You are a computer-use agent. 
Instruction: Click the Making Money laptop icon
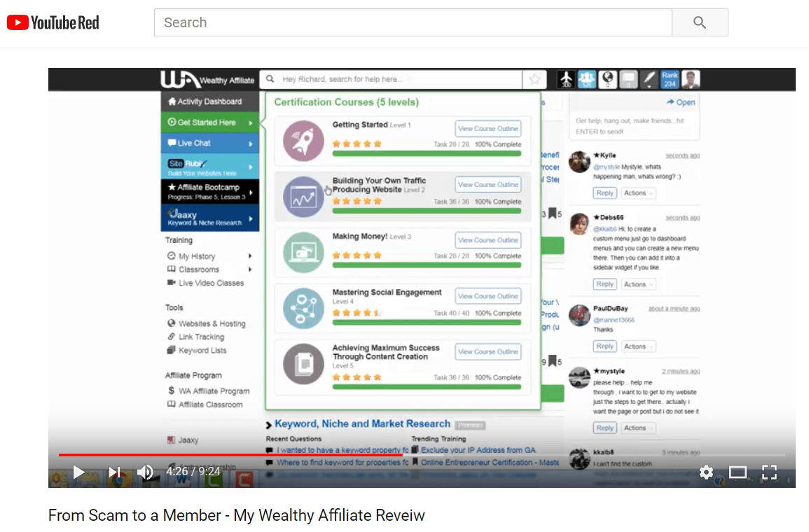pyautogui.click(x=303, y=253)
